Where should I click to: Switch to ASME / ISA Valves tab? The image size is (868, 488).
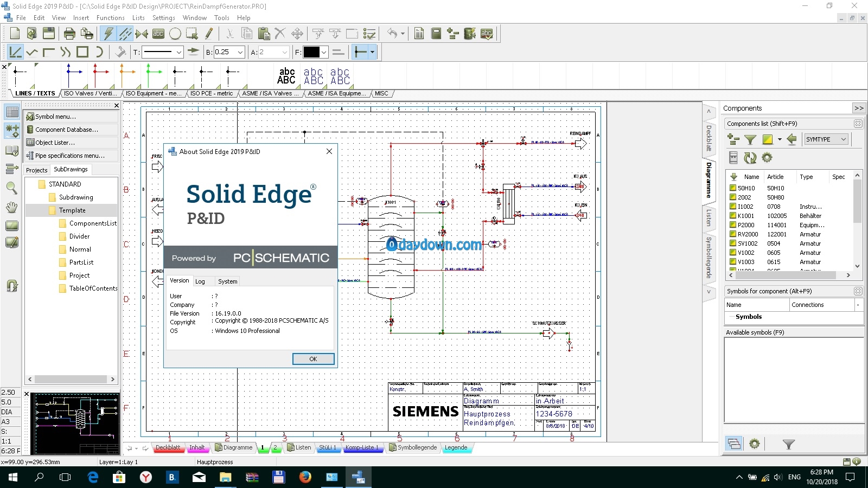click(x=270, y=93)
